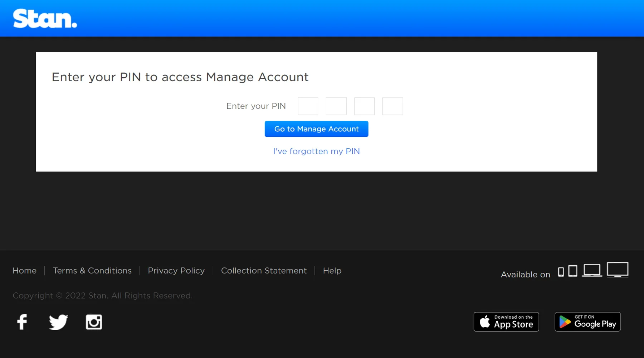Click the laptop device icon
The width and height of the screenshot is (644, 358).
click(x=592, y=270)
